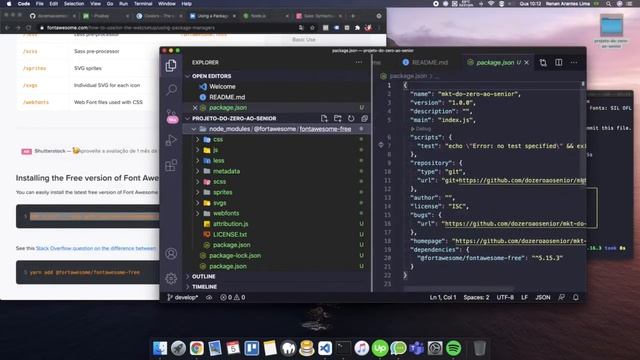Open the Selection menu

pyautogui.click(x=74, y=4)
